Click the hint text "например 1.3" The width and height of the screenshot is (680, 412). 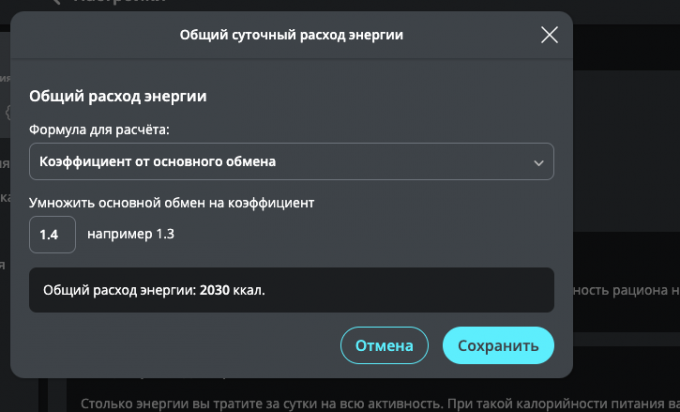click(x=130, y=235)
